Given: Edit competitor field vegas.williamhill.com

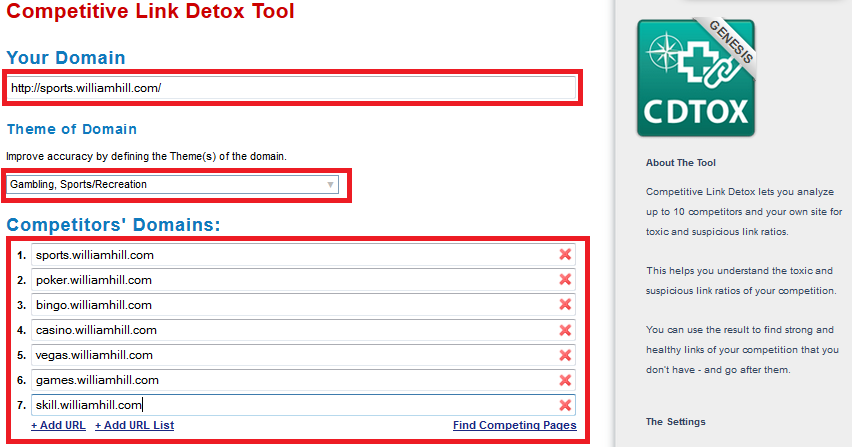Looking at the screenshot, I should pos(303,355).
